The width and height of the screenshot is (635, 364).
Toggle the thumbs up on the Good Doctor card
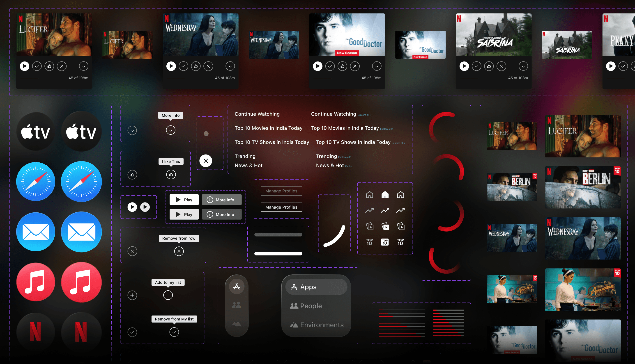(x=342, y=66)
